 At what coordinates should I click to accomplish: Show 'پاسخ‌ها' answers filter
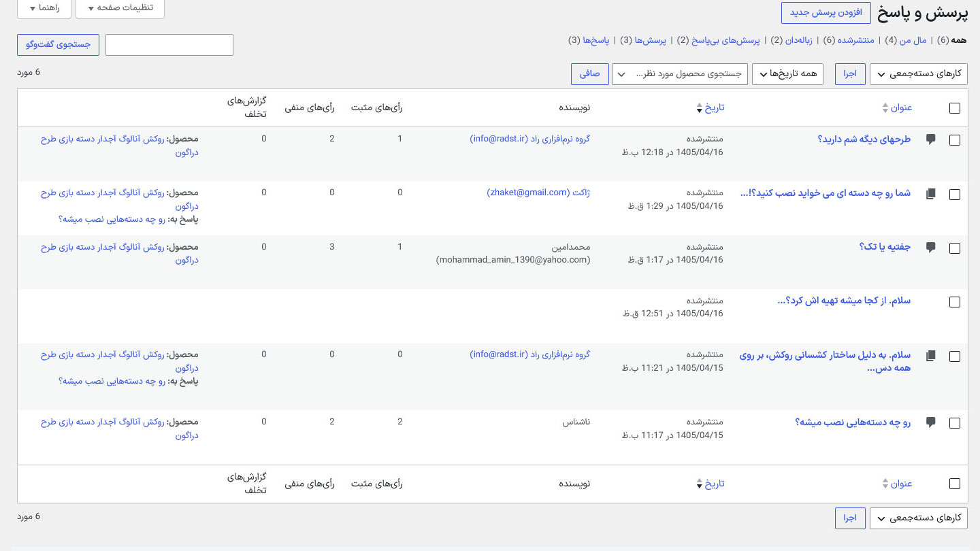596,40
